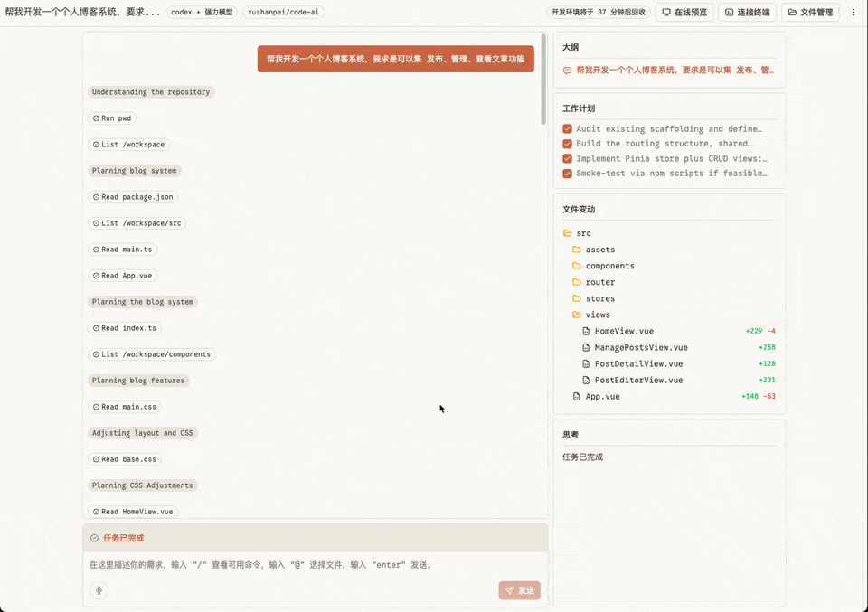The width and height of the screenshot is (868, 612).
Task: Click the user message bubble
Action: (x=395, y=59)
